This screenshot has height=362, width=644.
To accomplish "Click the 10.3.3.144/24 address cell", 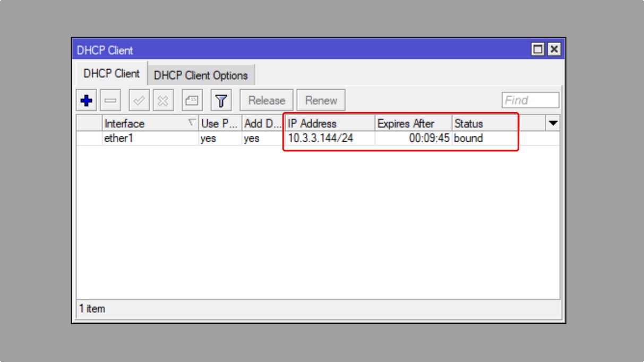I will click(x=320, y=139).
